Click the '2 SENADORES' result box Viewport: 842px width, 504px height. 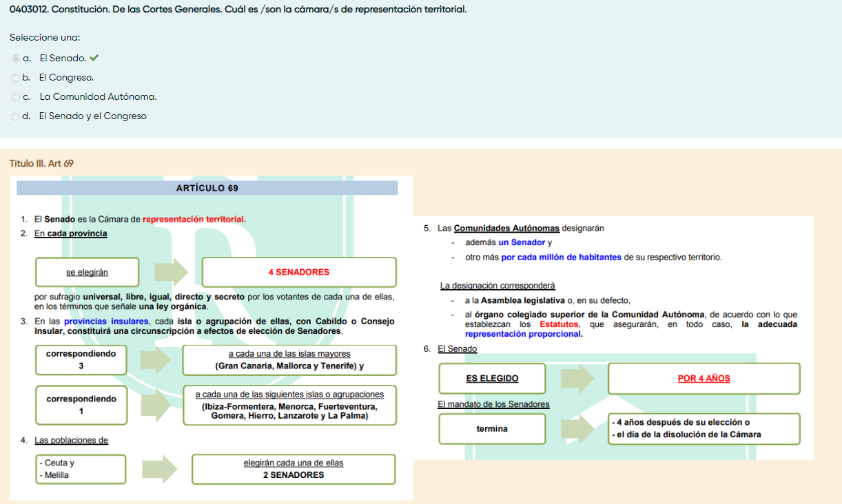point(294,469)
